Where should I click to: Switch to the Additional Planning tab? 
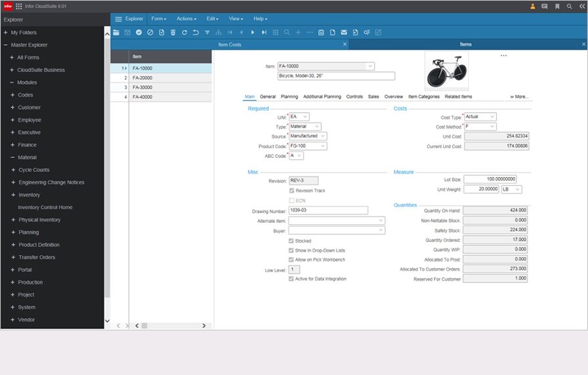tap(322, 97)
